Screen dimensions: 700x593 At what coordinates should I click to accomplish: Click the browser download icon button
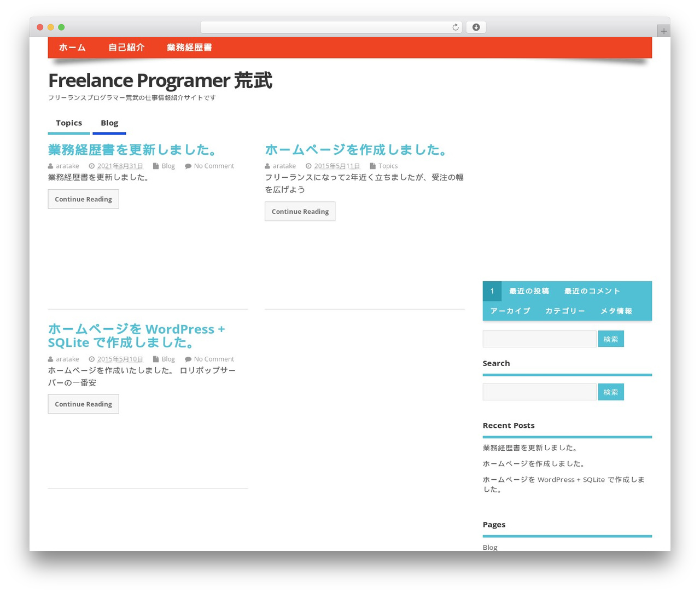point(476,27)
